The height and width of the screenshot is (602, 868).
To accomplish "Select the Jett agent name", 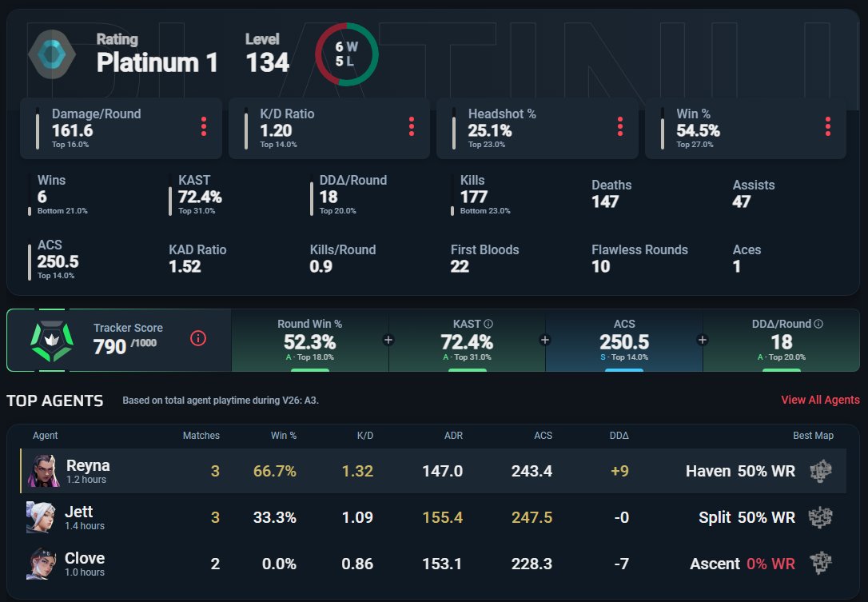I will (78, 512).
